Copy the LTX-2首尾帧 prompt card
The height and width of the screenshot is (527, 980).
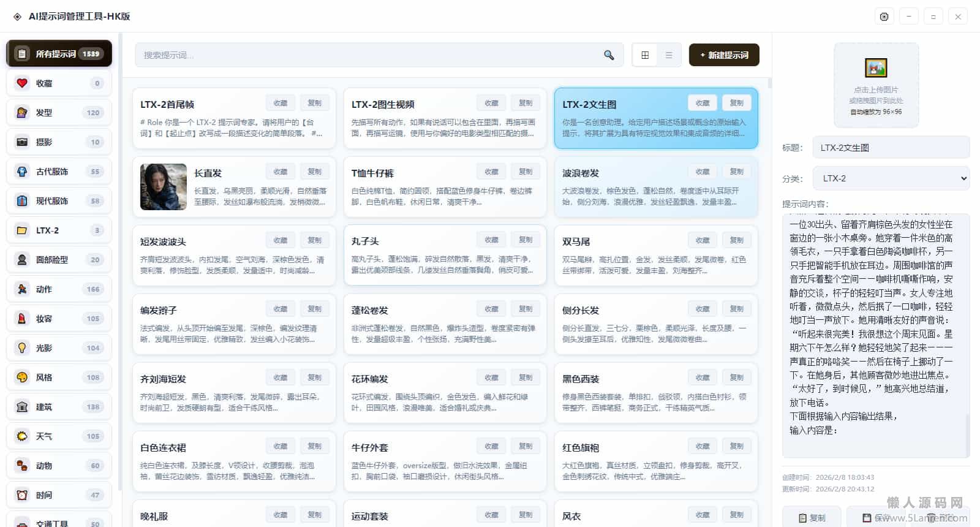pyautogui.click(x=314, y=103)
